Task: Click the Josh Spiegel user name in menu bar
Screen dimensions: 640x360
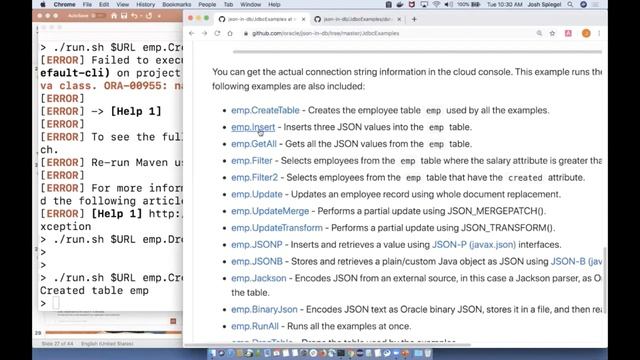Action: coord(544,4)
